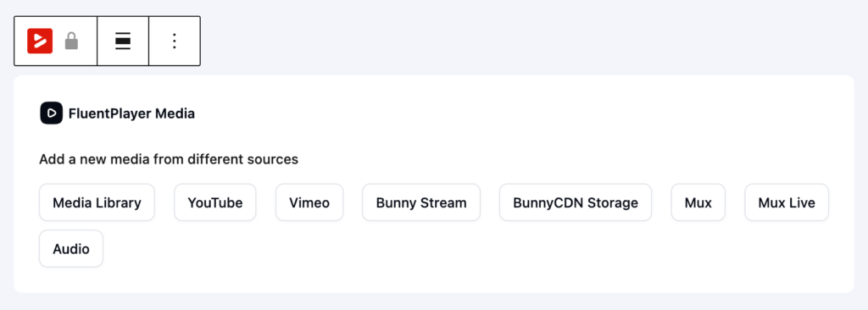
Task: Click the red FluentPlayer block icon
Action: pos(40,41)
